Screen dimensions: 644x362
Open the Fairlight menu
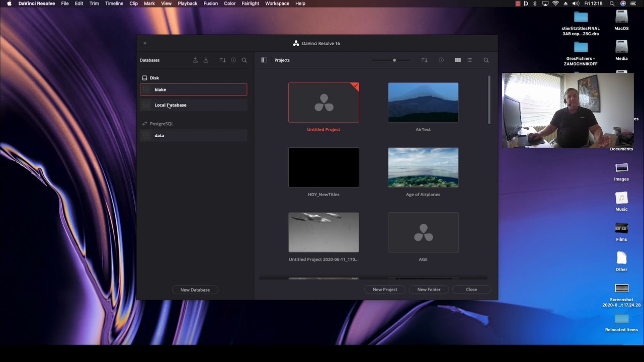[x=250, y=4]
